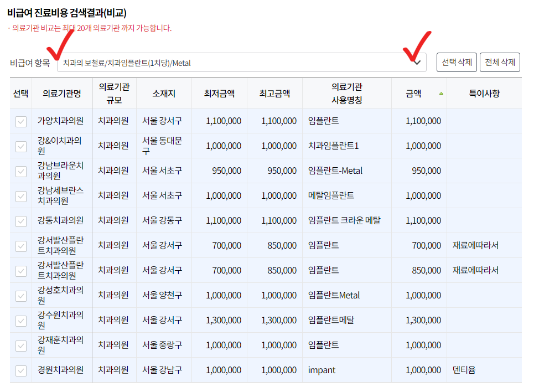Screen dimensions: 534x392
Task: Toggle the 강성호치과의원 selection checkbox
Action: click(20, 295)
